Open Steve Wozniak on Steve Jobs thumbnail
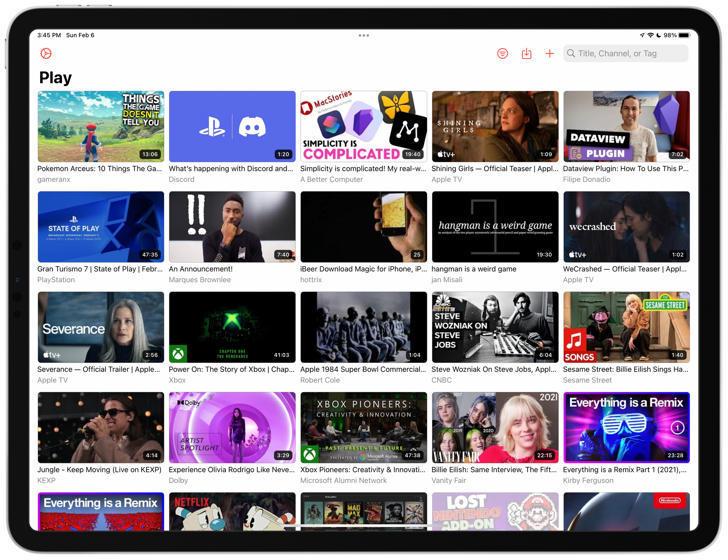 point(495,327)
